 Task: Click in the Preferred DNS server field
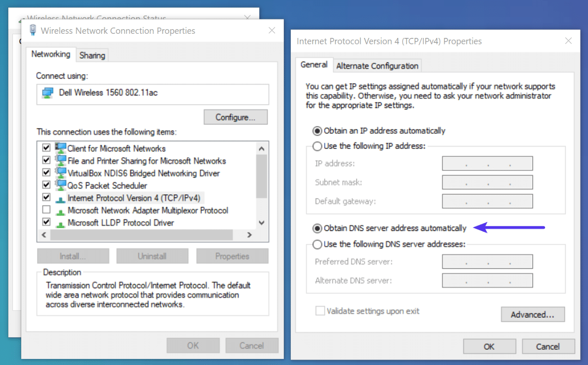click(487, 261)
